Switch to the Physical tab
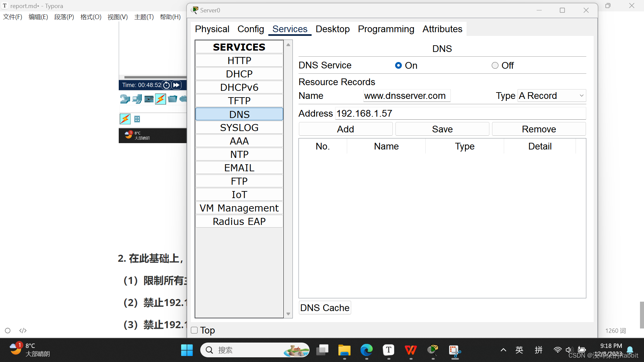644x362 pixels. tap(212, 29)
